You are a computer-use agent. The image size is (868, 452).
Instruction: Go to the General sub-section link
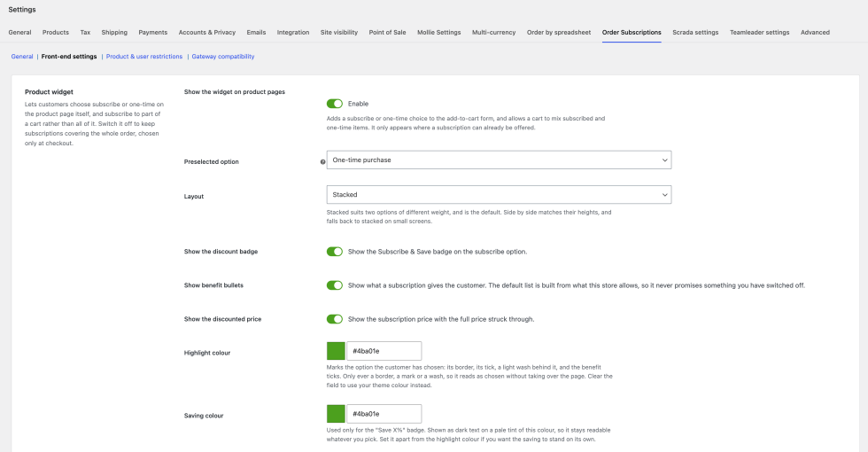coord(22,57)
